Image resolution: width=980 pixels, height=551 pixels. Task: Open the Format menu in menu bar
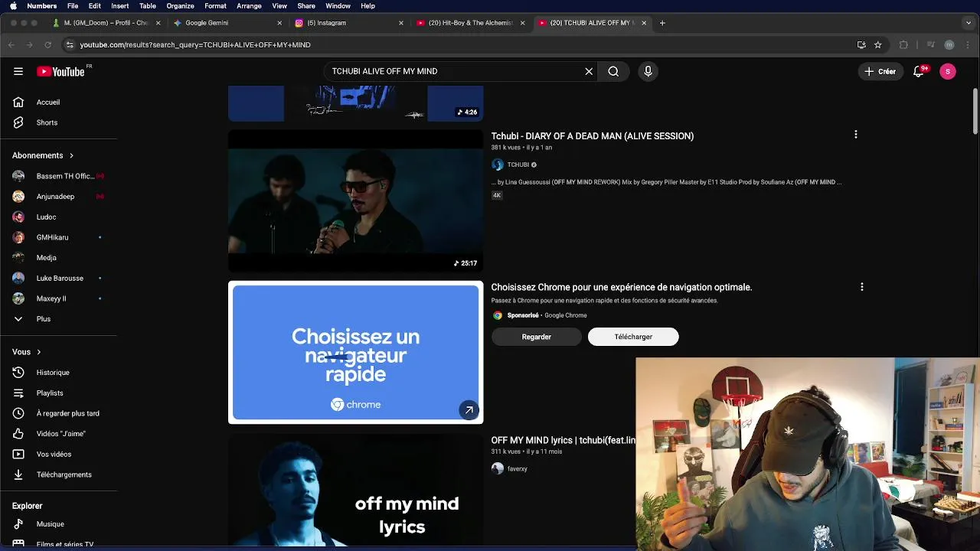pos(215,6)
